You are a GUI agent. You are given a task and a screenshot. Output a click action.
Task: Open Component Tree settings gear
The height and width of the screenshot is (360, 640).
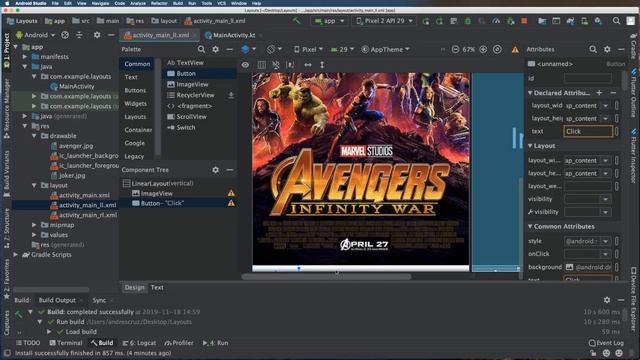click(x=216, y=169)
